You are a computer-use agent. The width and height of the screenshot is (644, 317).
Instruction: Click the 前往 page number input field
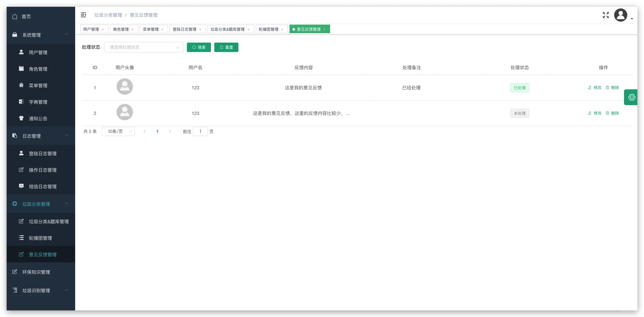(200, 131)
